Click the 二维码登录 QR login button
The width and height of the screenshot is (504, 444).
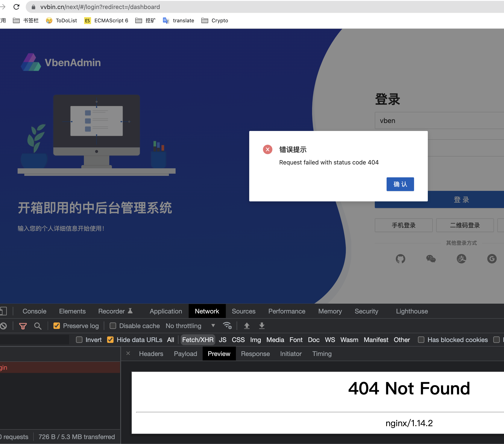tap(465, 225)
